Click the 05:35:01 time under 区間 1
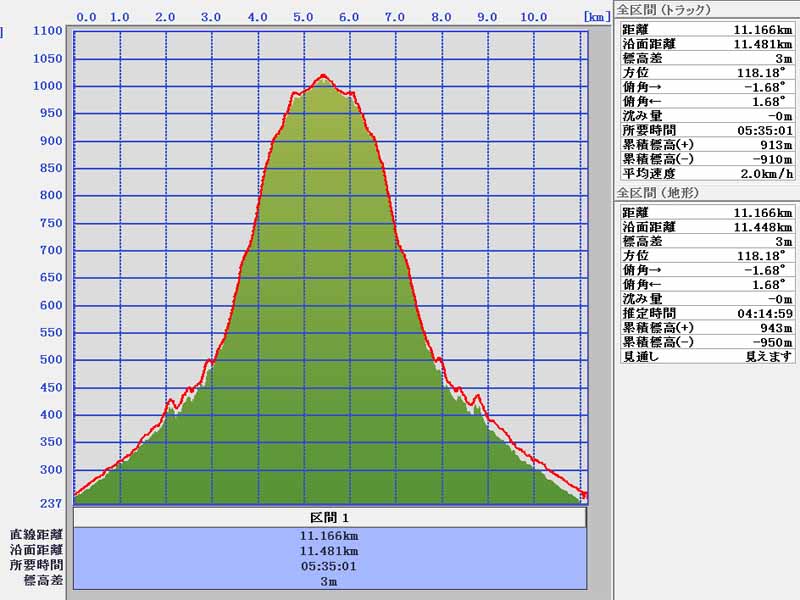 pyautogui.click(x=329, y=565)
